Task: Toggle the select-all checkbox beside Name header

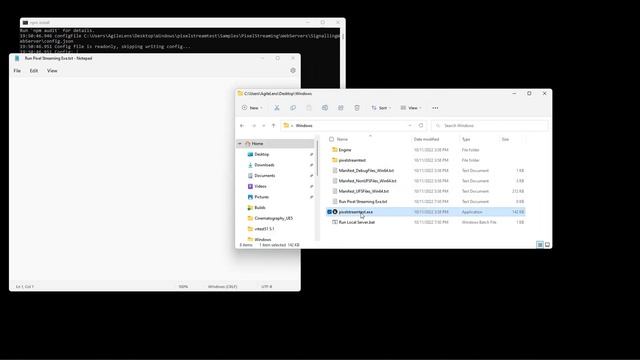Action: coord(331,139)
